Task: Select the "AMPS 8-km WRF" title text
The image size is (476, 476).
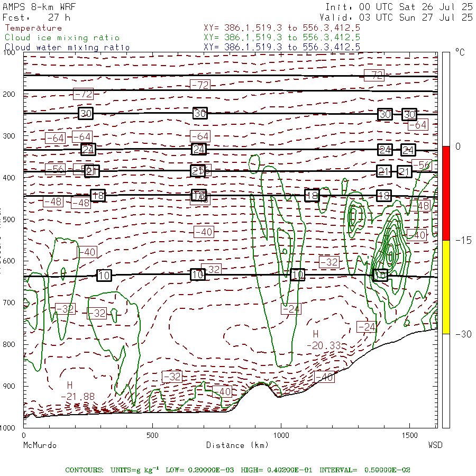Action: pos(39,7)
